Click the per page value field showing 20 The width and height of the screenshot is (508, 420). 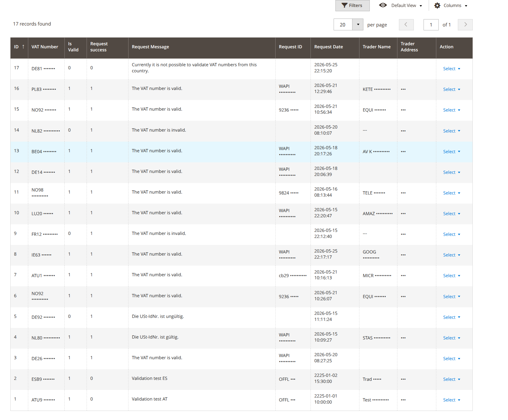pyautogui.click(x=343, y=25)
